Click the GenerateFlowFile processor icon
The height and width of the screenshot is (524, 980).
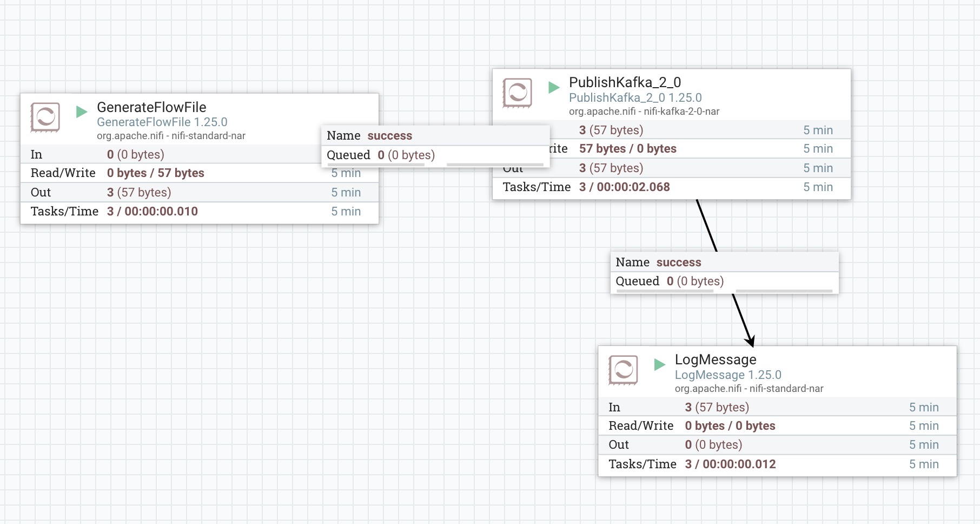(45, 117)
